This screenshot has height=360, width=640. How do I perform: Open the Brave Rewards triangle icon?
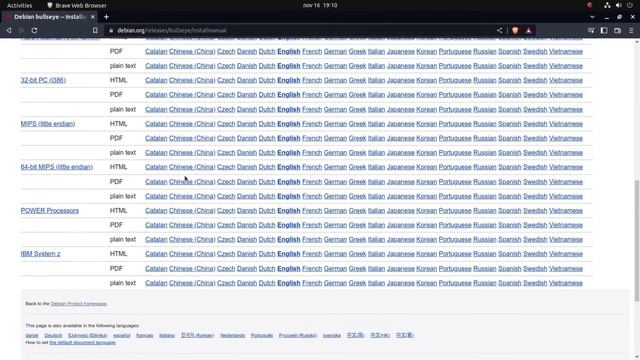(x=529, y=30)
